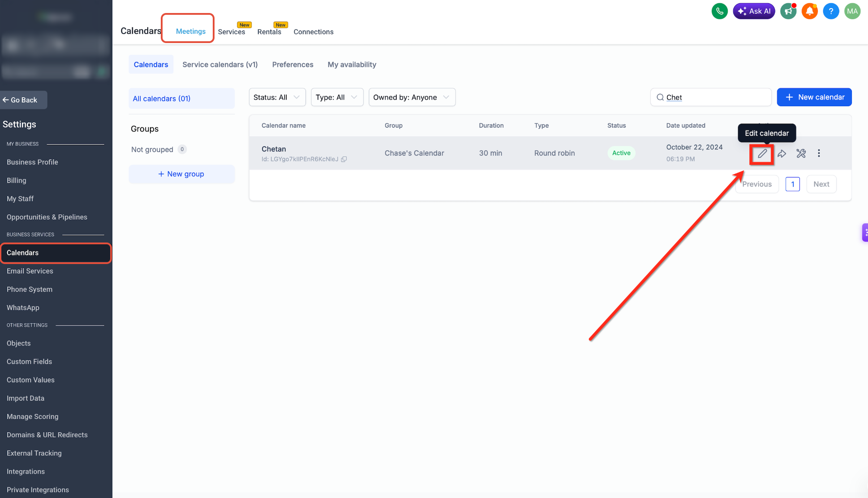Open Email Services in sidebar

(30, 271)
